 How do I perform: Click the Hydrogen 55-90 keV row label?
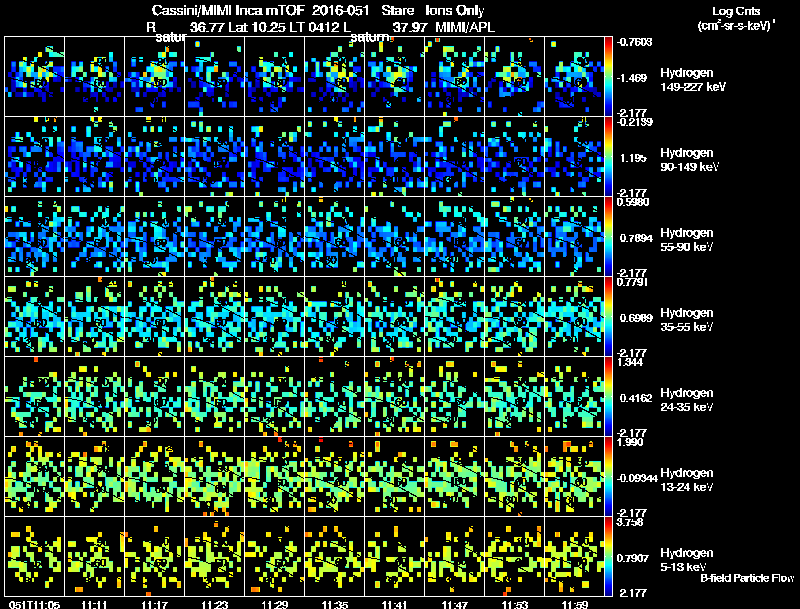pos(687,240)
